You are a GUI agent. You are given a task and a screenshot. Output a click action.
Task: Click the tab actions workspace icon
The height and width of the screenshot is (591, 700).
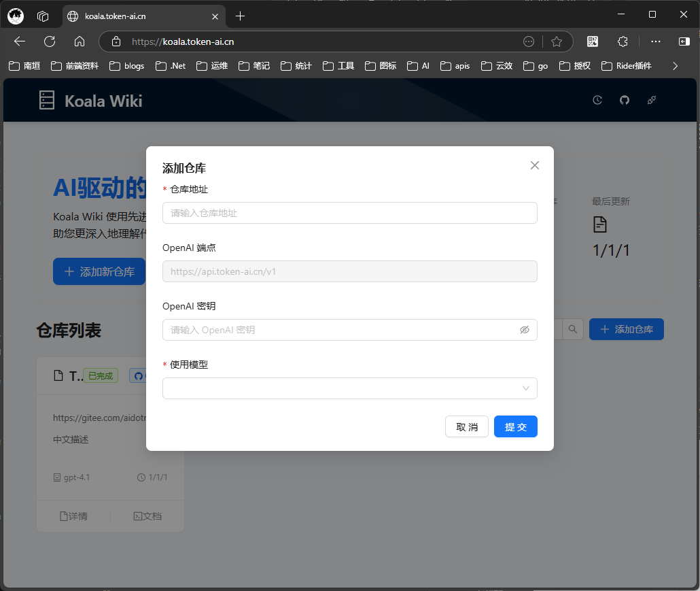43,16
